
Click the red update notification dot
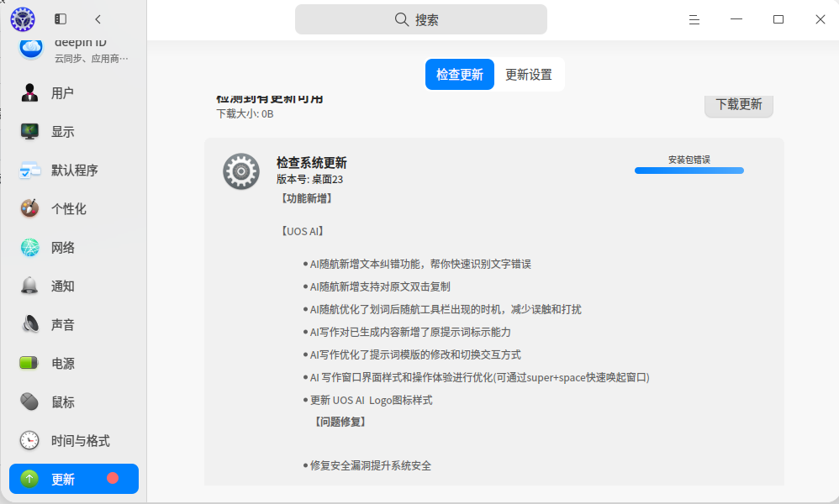click(113, 478)
